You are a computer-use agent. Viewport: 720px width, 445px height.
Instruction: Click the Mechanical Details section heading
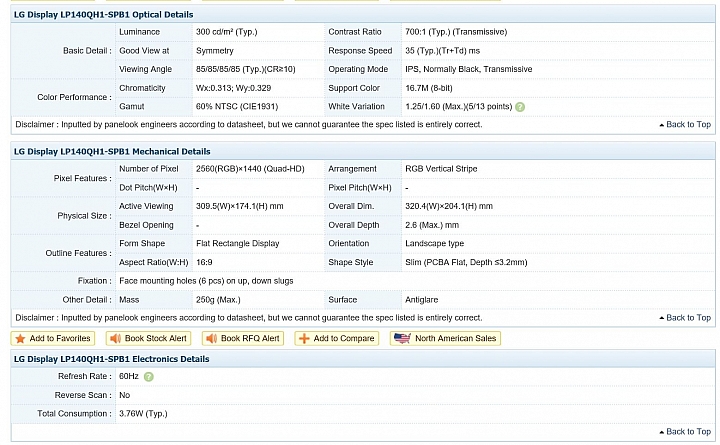[x=112, y=152]
